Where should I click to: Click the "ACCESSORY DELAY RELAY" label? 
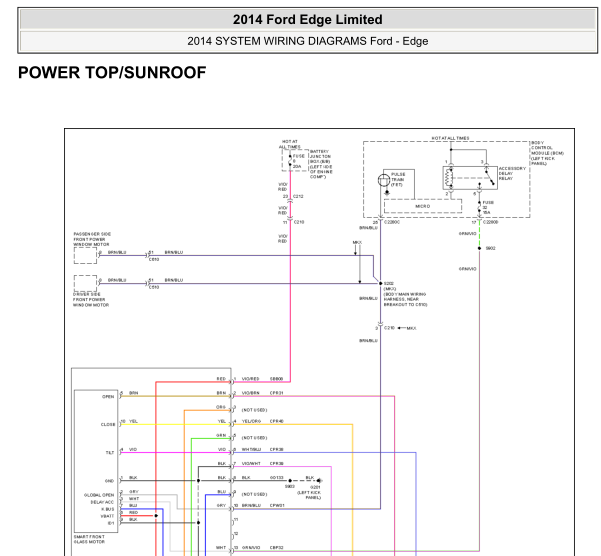tap(512, 173)
